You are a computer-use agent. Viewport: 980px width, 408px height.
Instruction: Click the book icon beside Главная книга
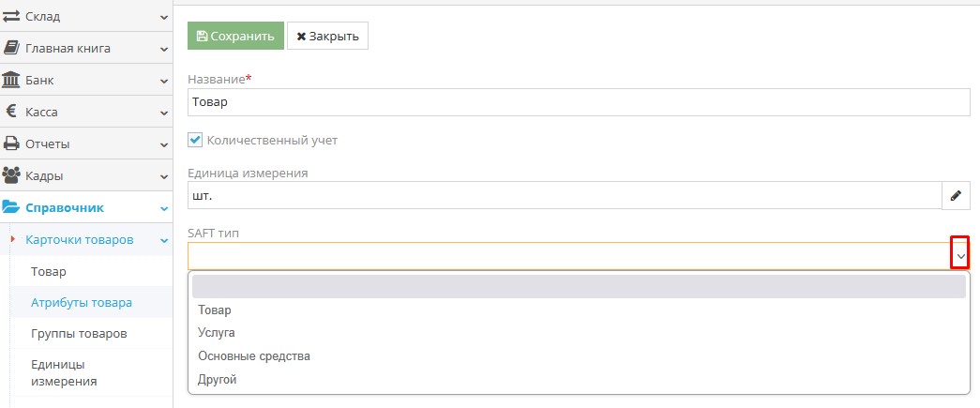[x=12, y=48]
